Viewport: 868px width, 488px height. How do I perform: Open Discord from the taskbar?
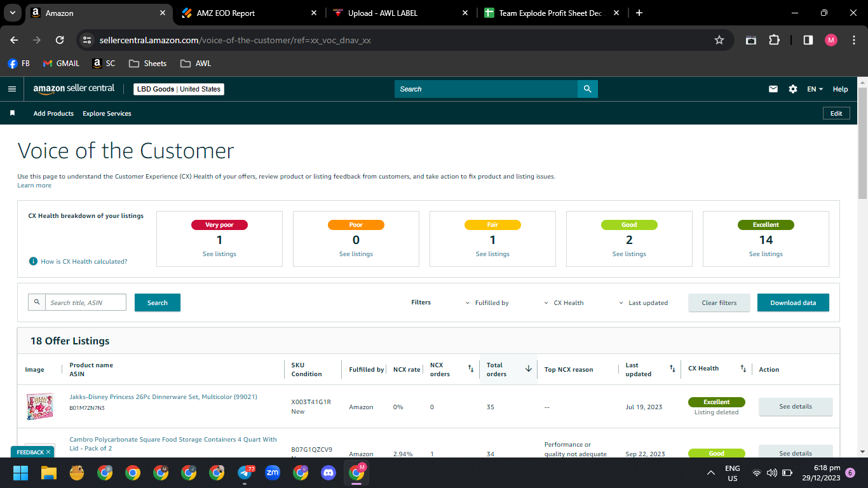coord(329,473)
